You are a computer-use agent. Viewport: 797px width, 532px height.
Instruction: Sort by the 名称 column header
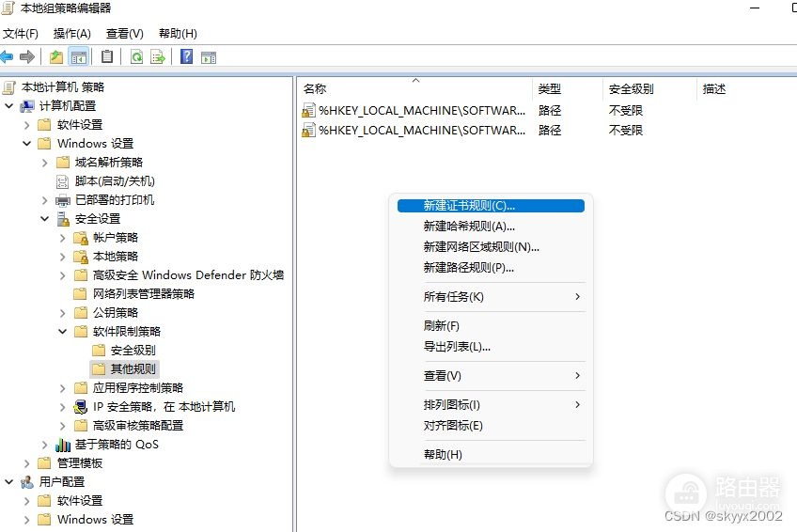pos(415,89)
